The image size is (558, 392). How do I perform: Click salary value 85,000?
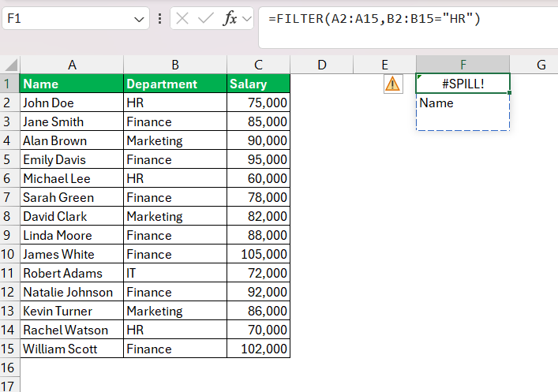pos(258,121)
